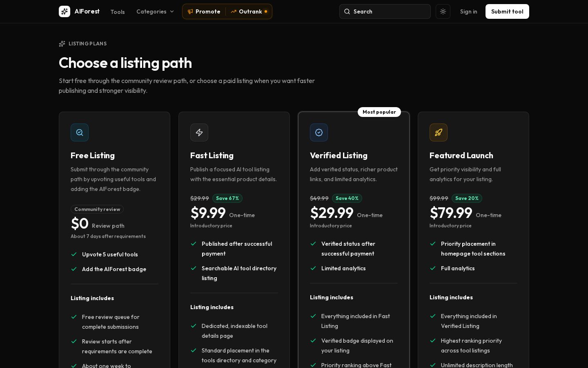Click the $79.99 price
The height and width of the screenshot is (368, 588).
point(451,213)
